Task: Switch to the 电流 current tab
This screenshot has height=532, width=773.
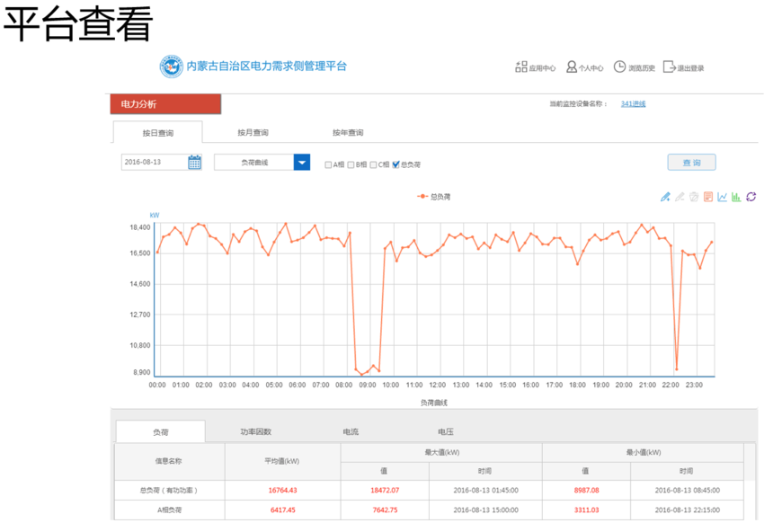Action: (x=351, y=431)
